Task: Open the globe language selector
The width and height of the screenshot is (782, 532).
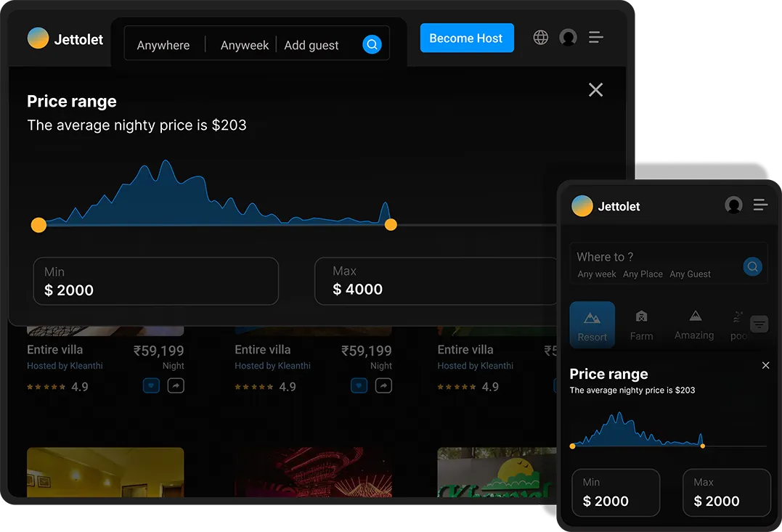Action: point(541,38)
